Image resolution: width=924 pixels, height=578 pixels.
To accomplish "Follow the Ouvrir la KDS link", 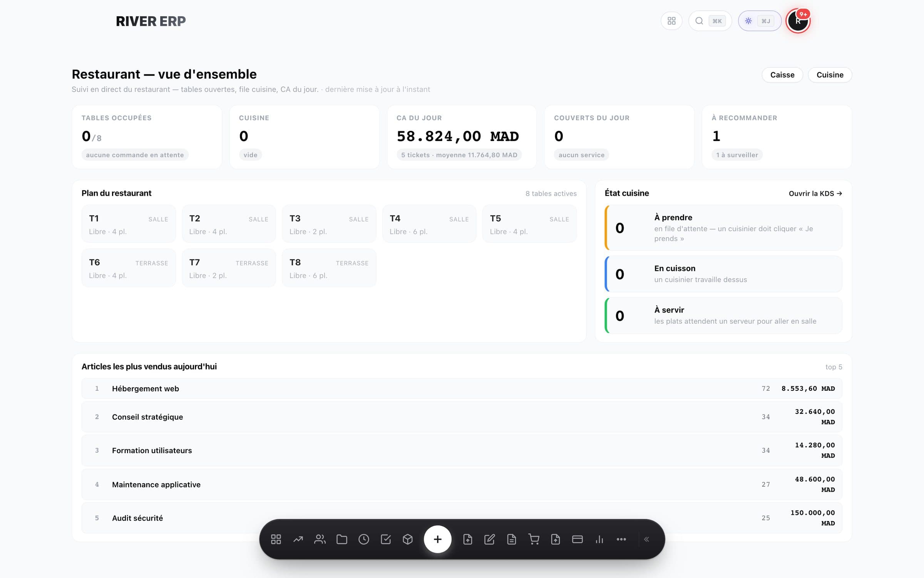I will coord(815,193).
